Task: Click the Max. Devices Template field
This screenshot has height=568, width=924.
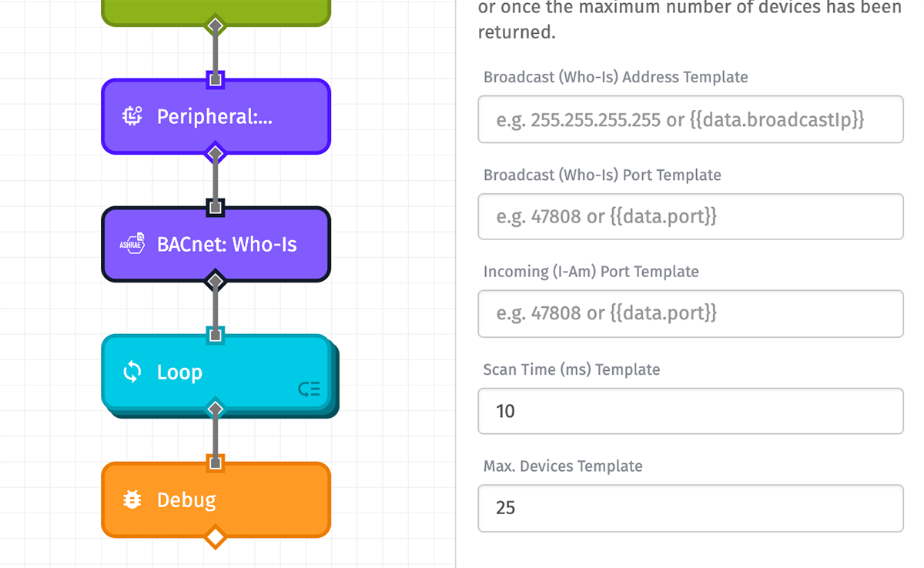Action: [691, 508]
